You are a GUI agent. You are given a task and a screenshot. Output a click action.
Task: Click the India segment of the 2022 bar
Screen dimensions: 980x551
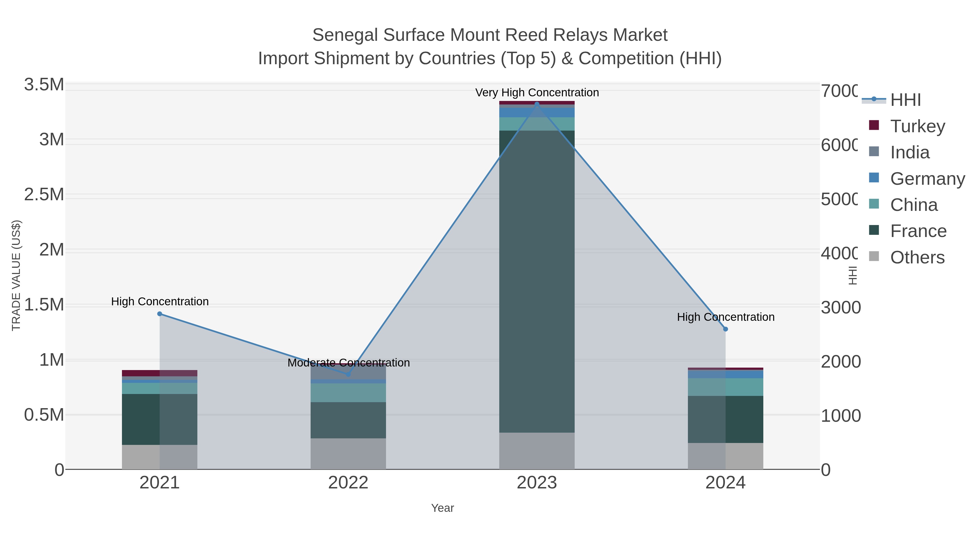click(x=348, y=372)
